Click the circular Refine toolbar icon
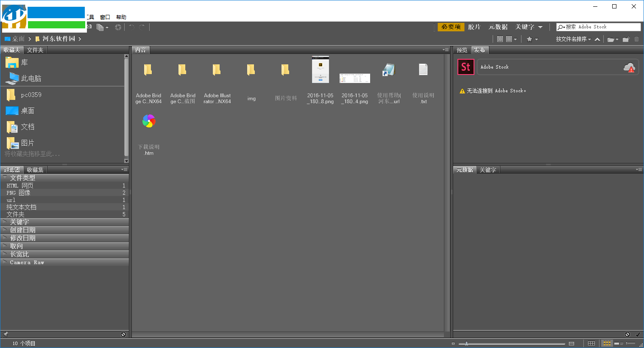This screenshot has width=644, height=348. (117, 26)
